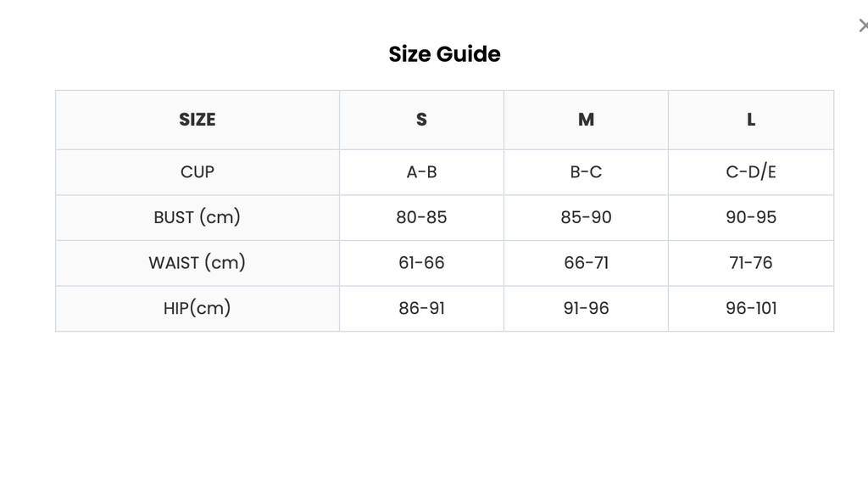Click the L column header
This screenshot has width=868, height=487.
coord(751,120)
